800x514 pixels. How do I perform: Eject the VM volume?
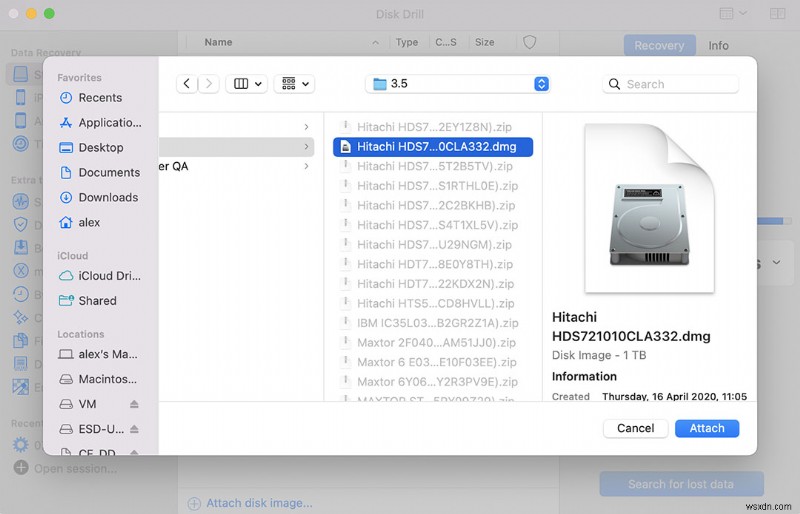[x=134, y=405]
